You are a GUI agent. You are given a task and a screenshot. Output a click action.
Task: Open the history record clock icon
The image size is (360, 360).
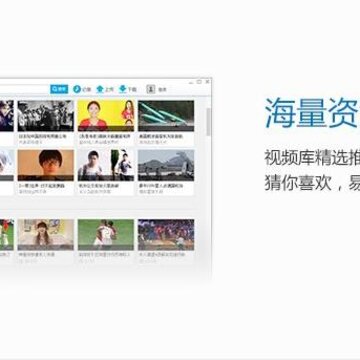pos(77,89)
